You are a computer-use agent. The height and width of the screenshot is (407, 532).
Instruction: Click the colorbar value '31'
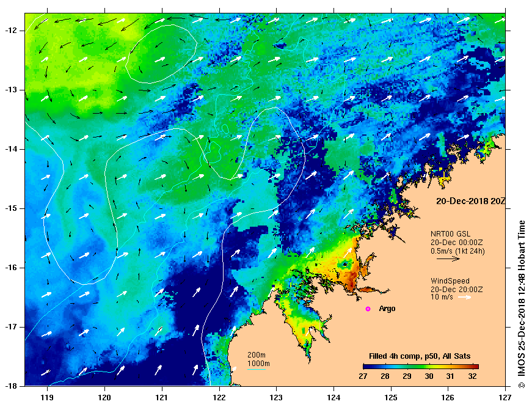coord(450,376)
